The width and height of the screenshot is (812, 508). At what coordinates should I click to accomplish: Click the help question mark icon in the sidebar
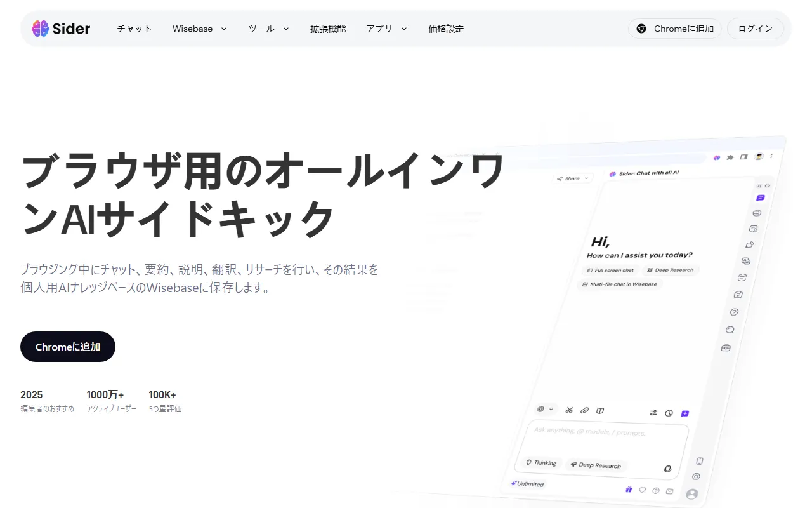[734, 312]
